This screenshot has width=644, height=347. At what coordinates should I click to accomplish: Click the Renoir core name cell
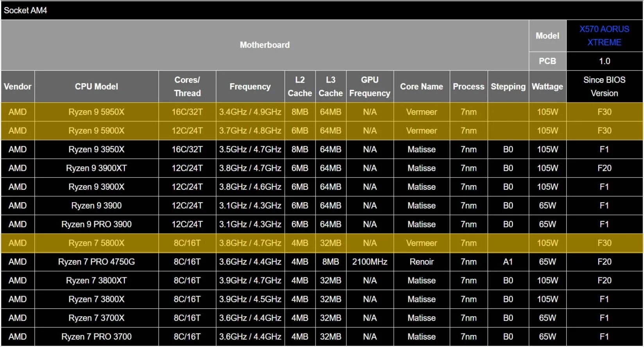click(x=422, y=262)
